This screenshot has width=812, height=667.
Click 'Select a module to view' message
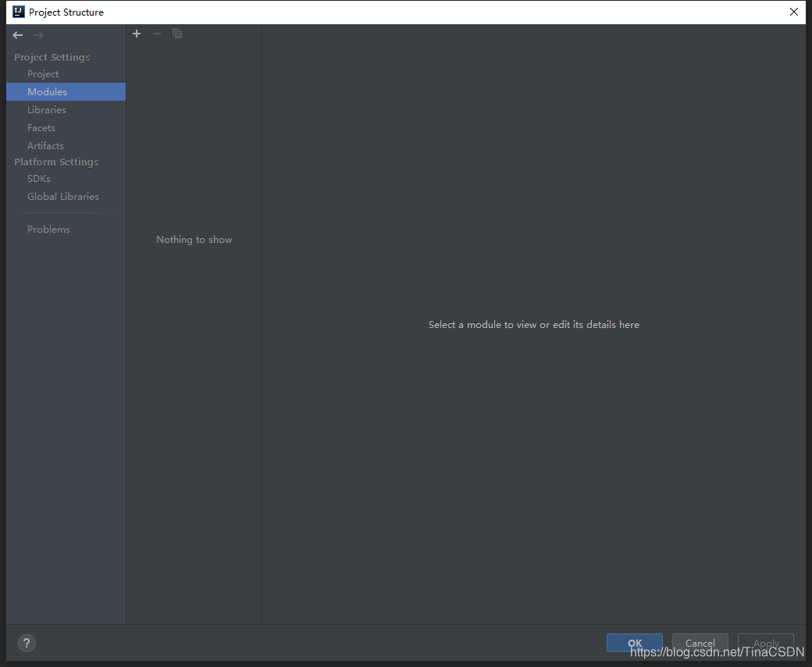(534, 325)
